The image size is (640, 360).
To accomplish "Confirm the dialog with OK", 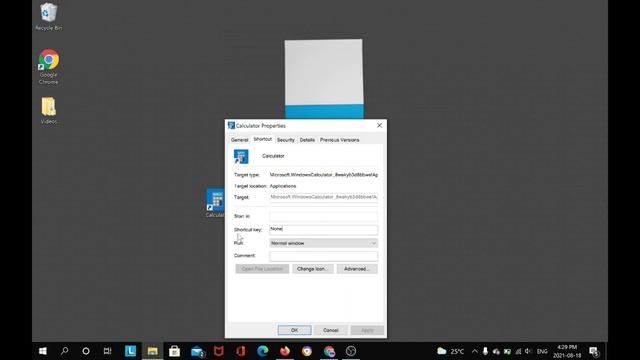I will (x=295, y=330).
